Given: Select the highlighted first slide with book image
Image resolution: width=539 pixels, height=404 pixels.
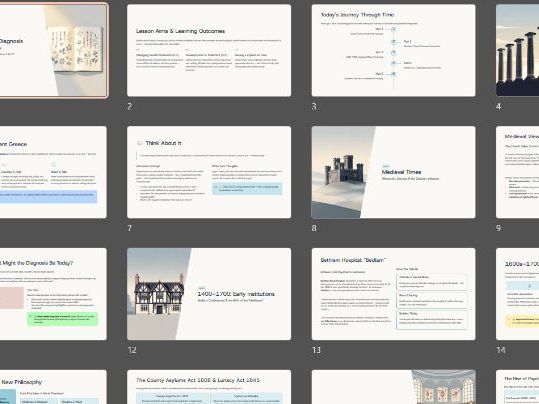Looking at the screenshot, I should [54, 50].
